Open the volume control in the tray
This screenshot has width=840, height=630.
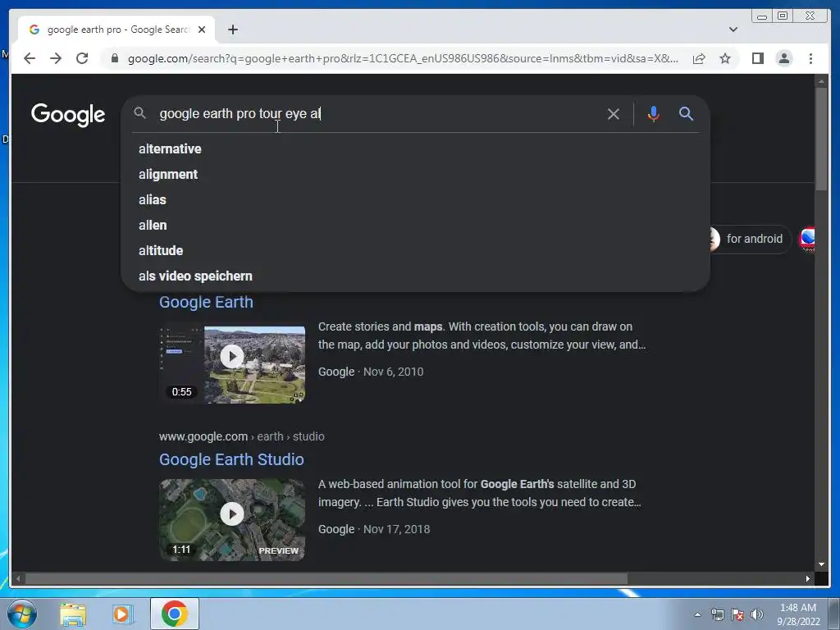click(757, 614)
